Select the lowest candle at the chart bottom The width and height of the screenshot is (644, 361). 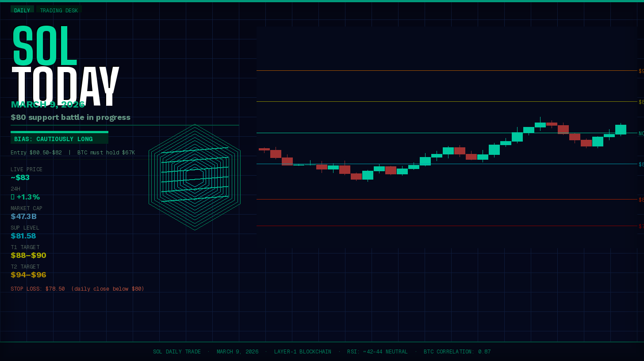click(x=368, y=176)
